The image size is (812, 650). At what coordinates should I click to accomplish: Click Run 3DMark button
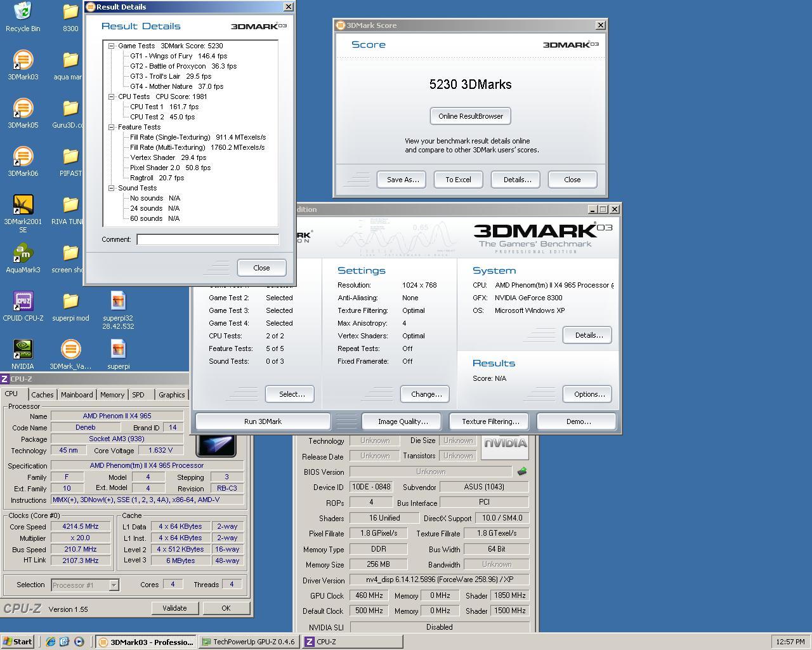point(263,421)
